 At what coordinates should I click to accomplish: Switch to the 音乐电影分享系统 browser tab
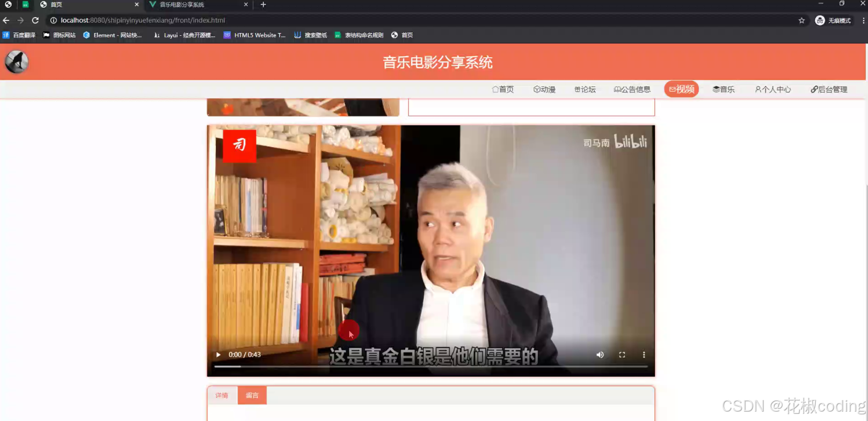198,4
